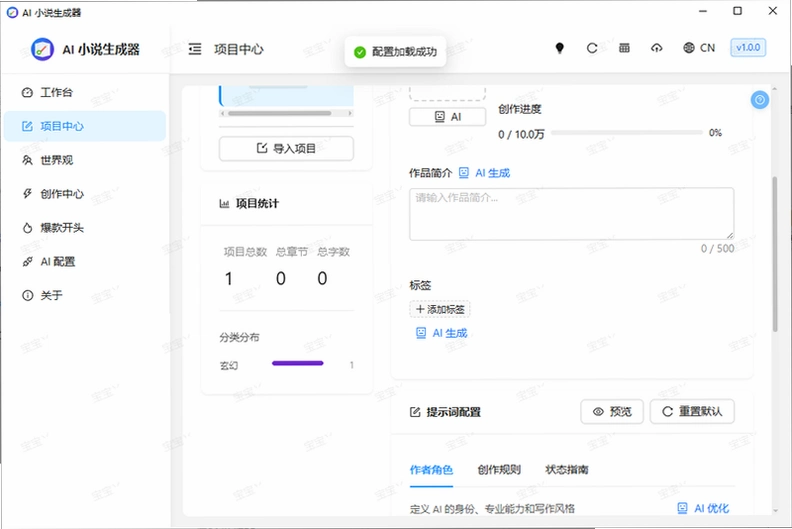Click the AI button under the cover
This screenshot has width=792, height=529.
(448, 117)
